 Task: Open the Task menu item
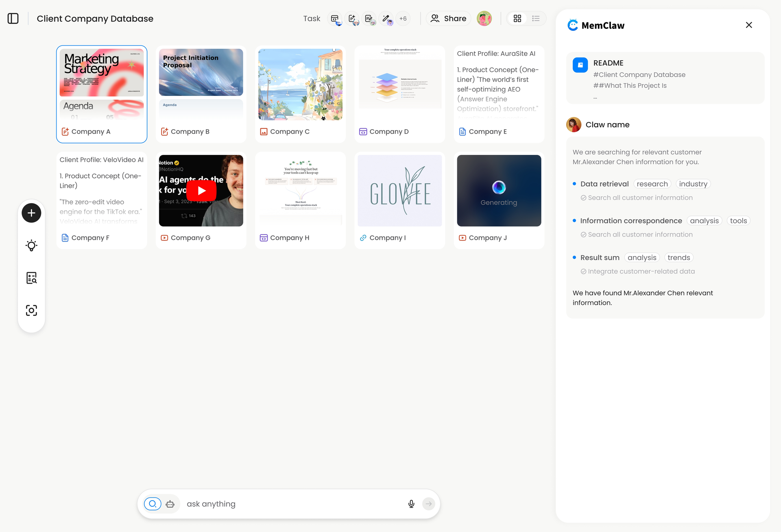coord(312,18)
